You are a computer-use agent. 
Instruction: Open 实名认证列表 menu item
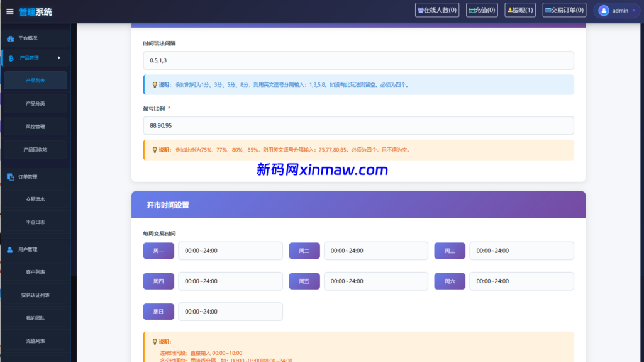35,295
